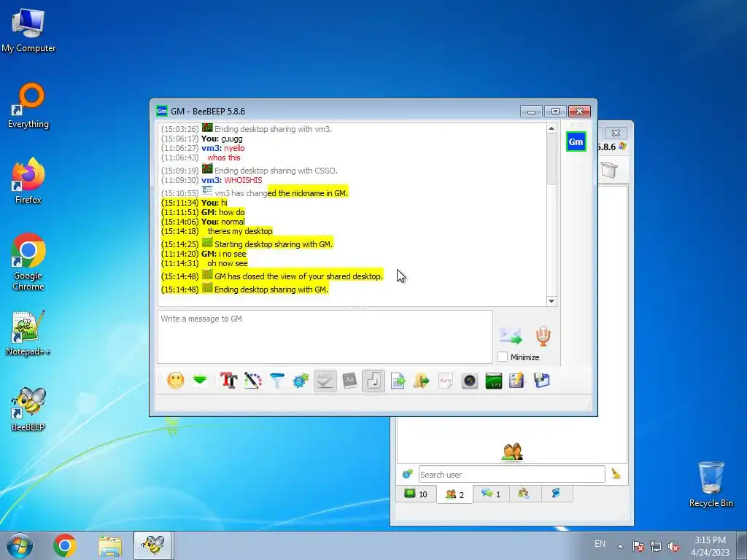Switch to the green tab showing 10
Image resolution: width=747 pixels, height=560 pixels.
click(416, 494)
